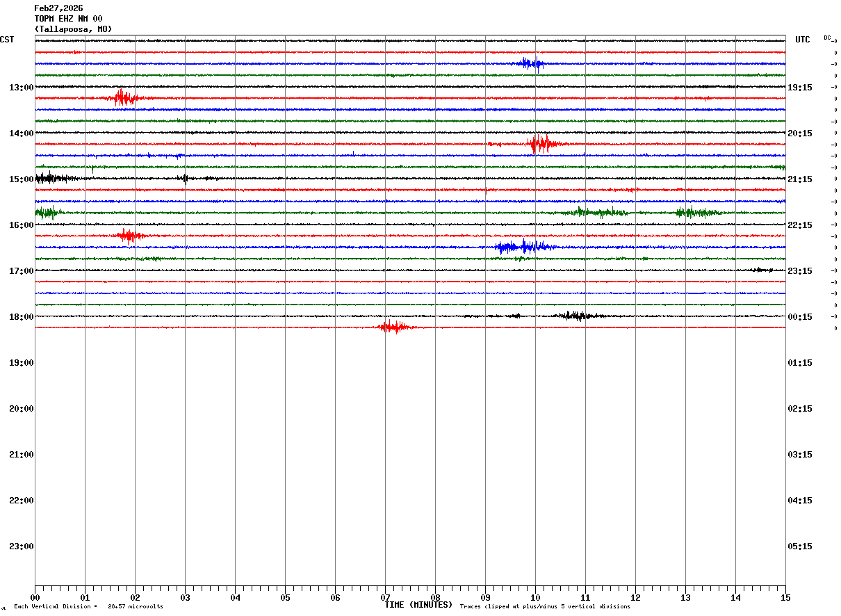The image size is (841, 616).
Task: Click the 'Each Vertical Division = 28.57 microvolts' note
Action: (88, 607)
